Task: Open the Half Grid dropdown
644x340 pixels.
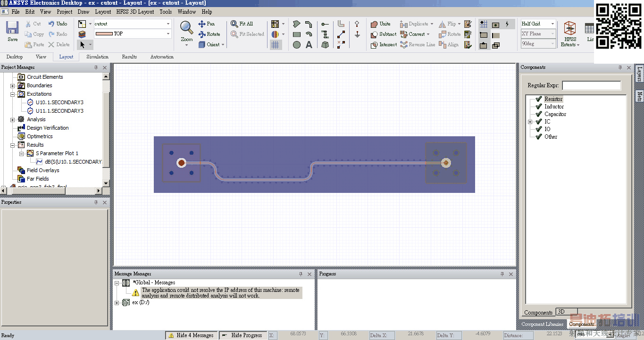Action: pos(552,24)
